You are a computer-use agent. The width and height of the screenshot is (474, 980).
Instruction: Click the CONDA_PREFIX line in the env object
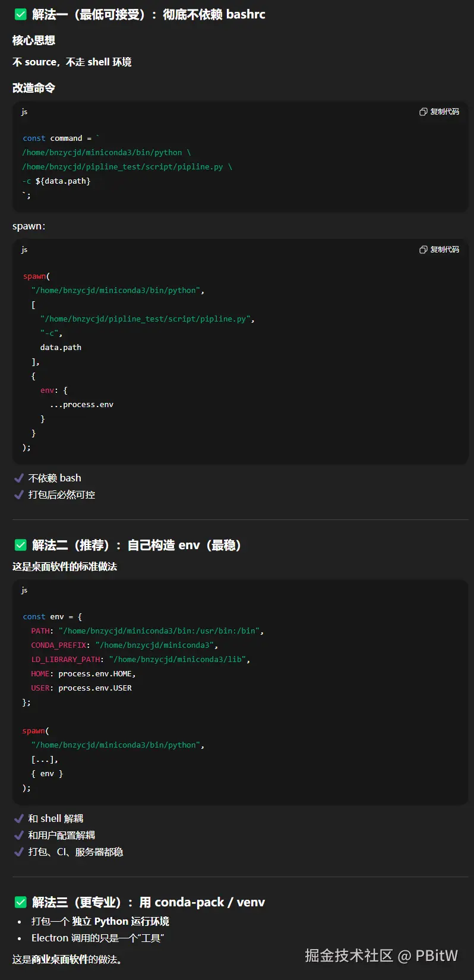click(x=125, y=645)
